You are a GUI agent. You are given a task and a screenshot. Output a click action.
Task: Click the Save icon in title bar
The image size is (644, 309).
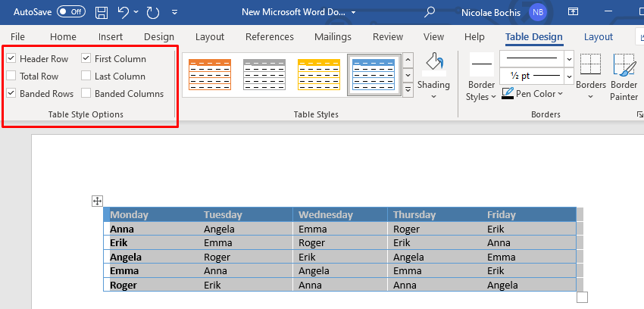[x=102, y=12]
